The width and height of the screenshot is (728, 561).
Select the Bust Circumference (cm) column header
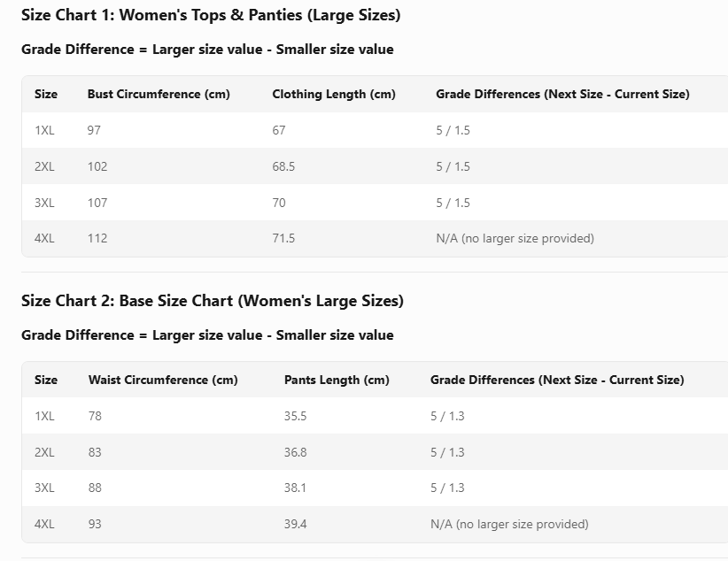point(159,95)
